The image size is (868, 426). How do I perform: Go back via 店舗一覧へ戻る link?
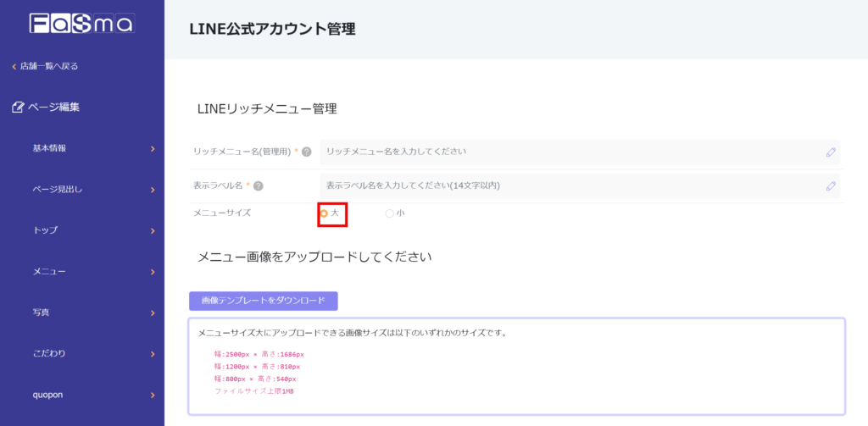[49, 66]
